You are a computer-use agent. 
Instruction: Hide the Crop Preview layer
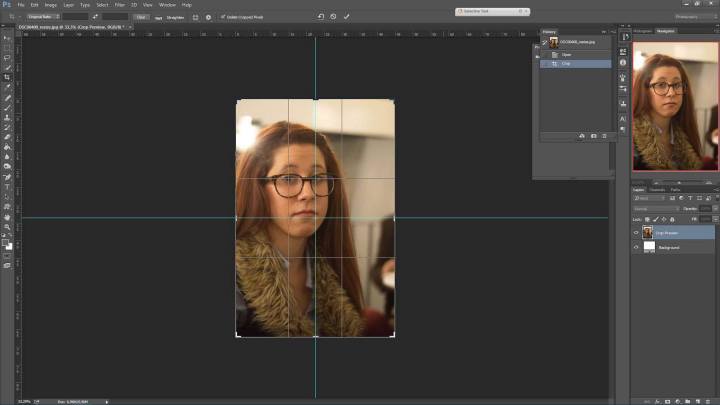tap(636, 232)
